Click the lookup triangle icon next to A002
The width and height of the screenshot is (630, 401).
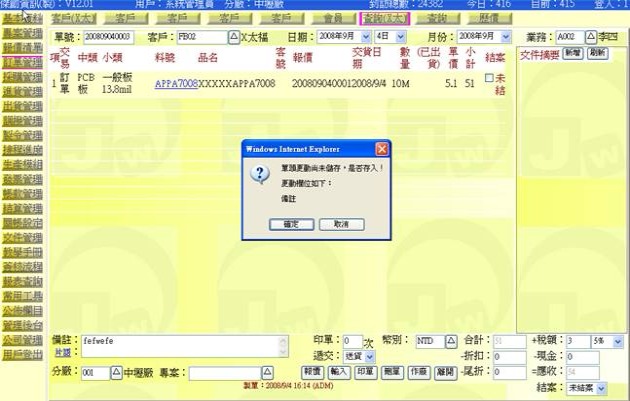[x=591, y=36]
